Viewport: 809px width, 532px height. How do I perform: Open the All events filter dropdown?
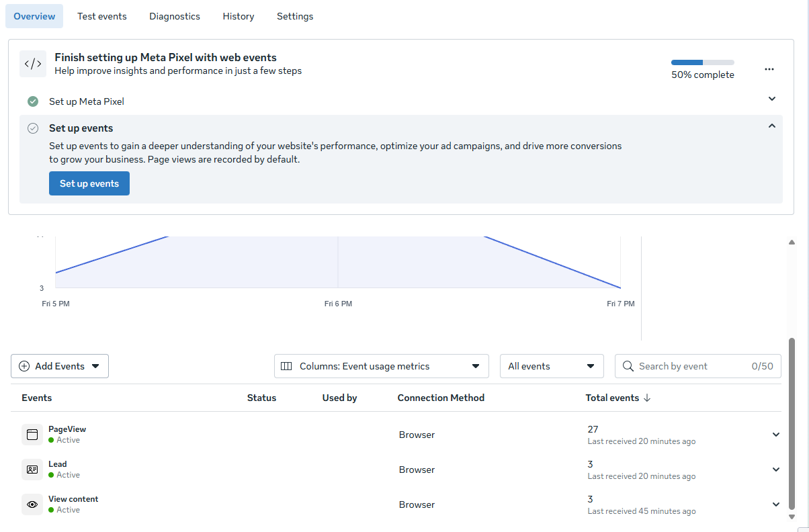click(x=552, y=366)
